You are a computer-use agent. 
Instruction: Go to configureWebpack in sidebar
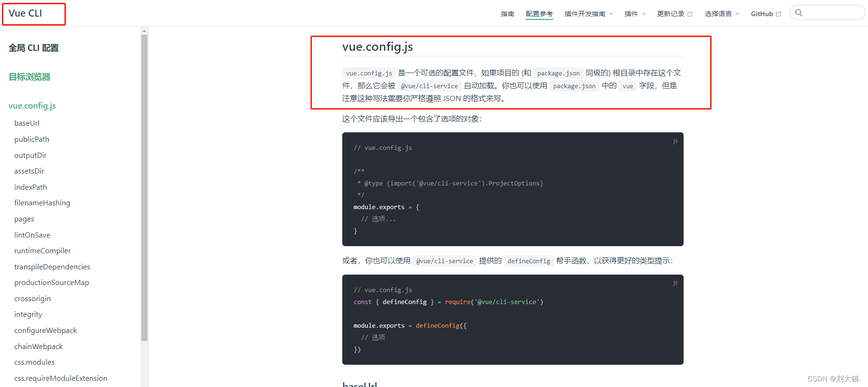46,330
